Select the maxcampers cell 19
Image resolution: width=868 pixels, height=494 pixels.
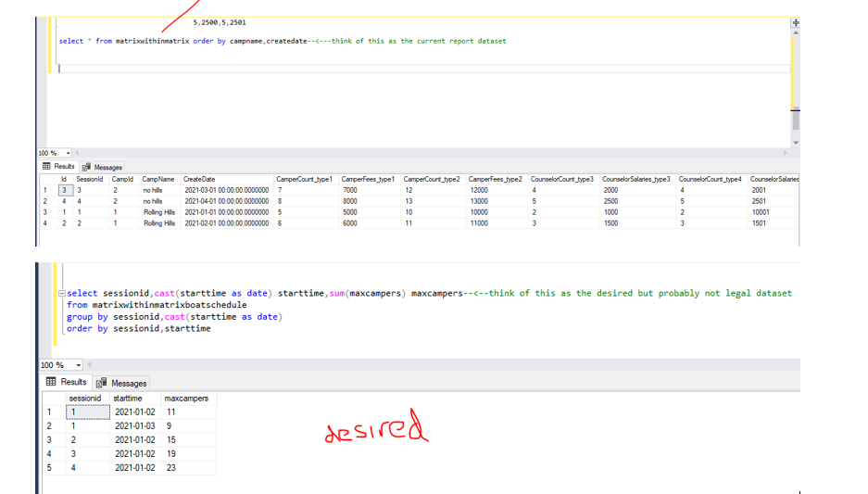[188, 453]
